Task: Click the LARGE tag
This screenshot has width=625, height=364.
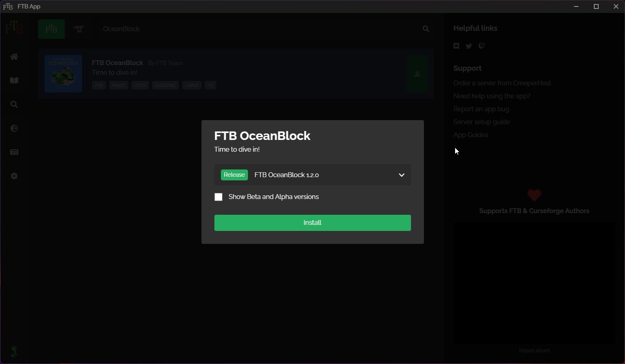Action: click(192, 85)
